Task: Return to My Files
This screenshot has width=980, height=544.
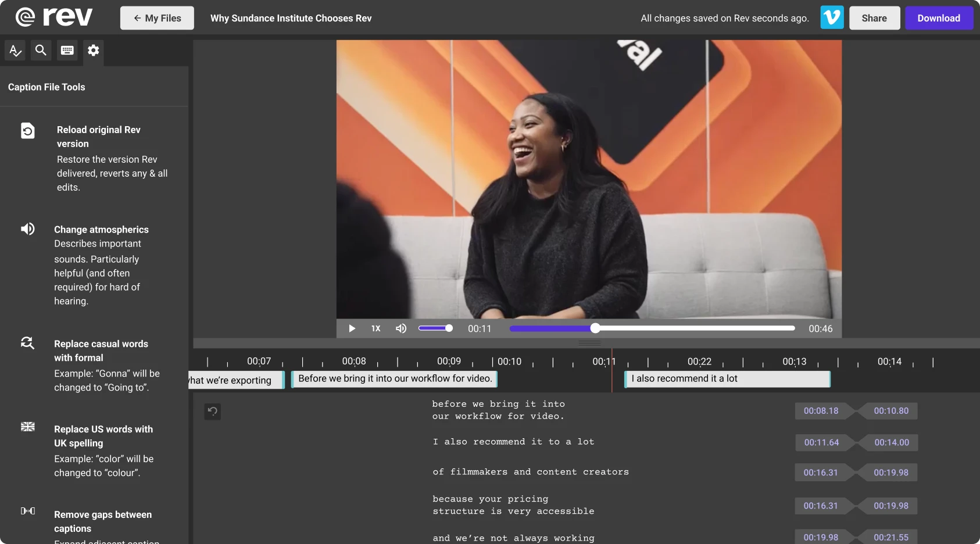Action: (156, 17)
